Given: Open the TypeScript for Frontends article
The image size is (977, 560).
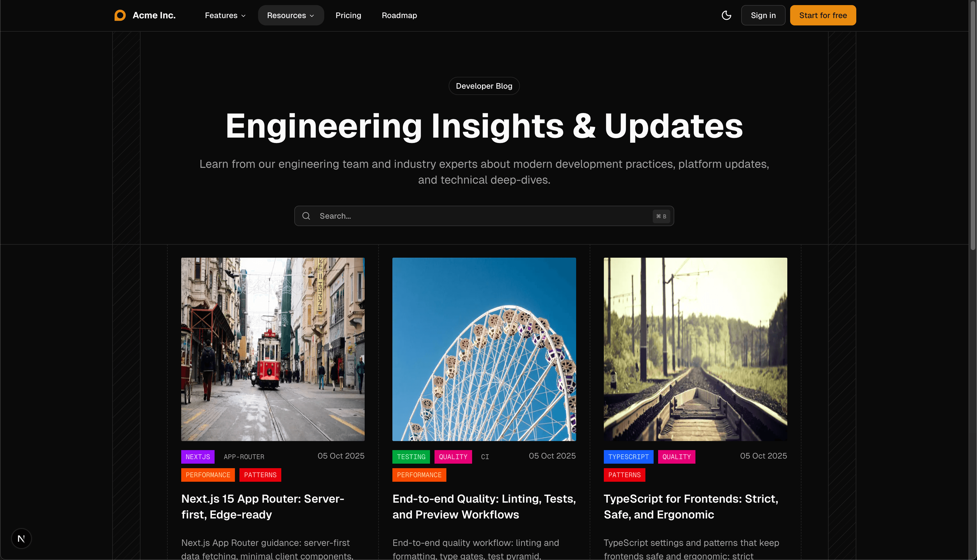Looking at the screenshot, I should click(x=691, y=506).
